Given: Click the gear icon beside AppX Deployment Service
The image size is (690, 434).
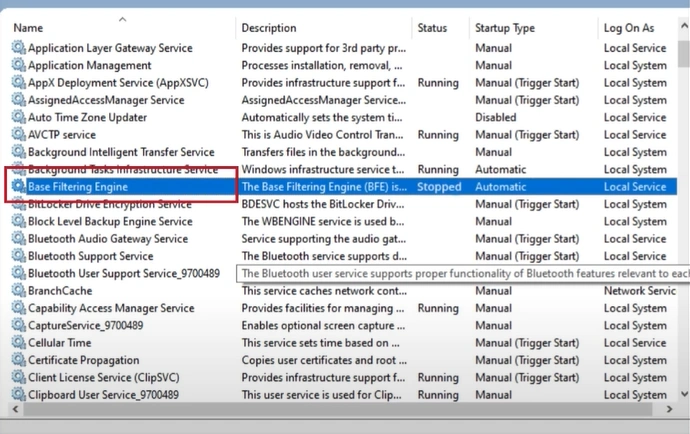Looking at the screenshot, I should pos(18,82).
